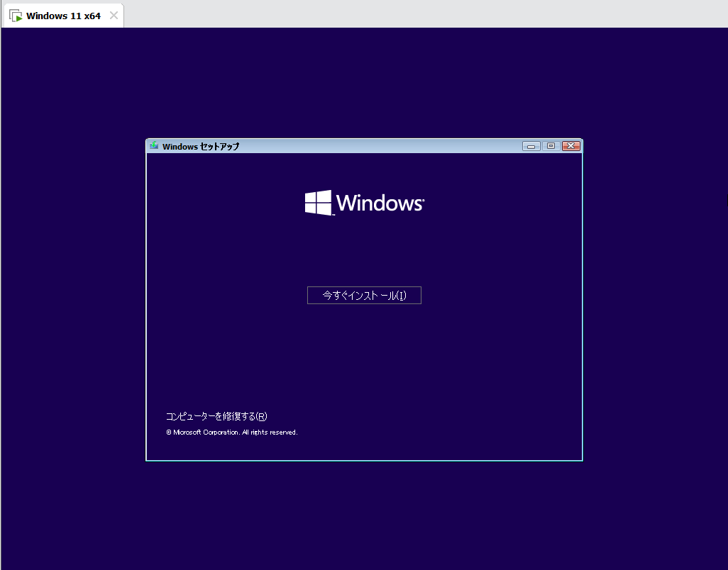This screenshot has height=570, width=728.
Task: Click the Microsoft Corporation copyright text
Action: [232, 432]
